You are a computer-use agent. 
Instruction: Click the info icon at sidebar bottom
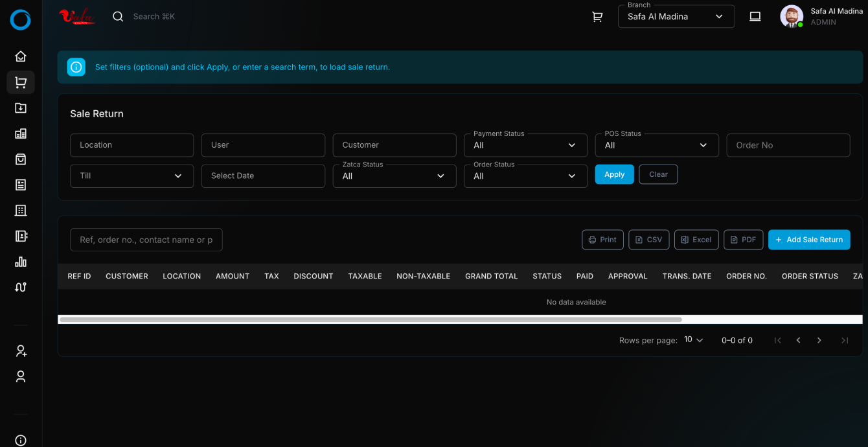[x=21, y=440]
